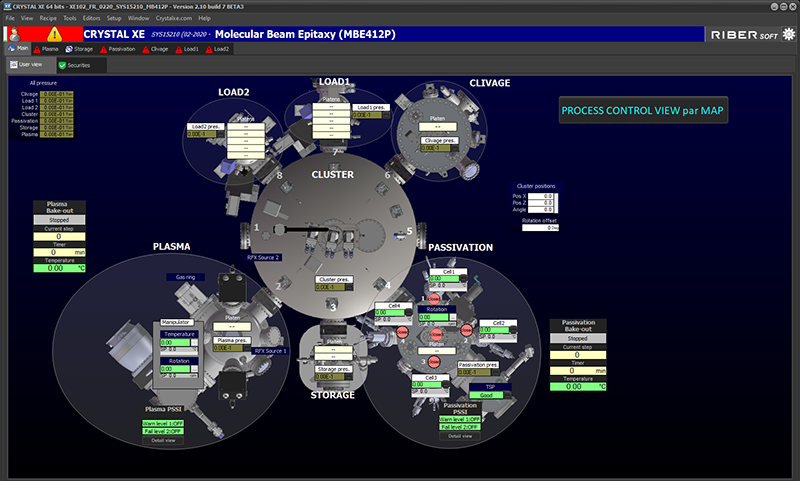Click the user avatar icon in header
800x481 pixels.
(x=15, y=34)
